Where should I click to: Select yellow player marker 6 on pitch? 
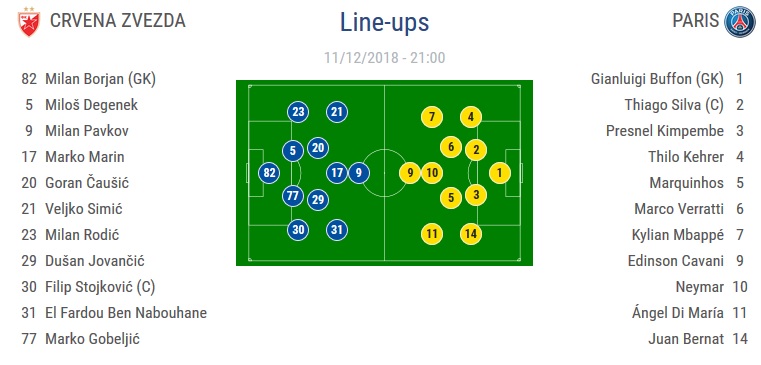coord(451,147)
